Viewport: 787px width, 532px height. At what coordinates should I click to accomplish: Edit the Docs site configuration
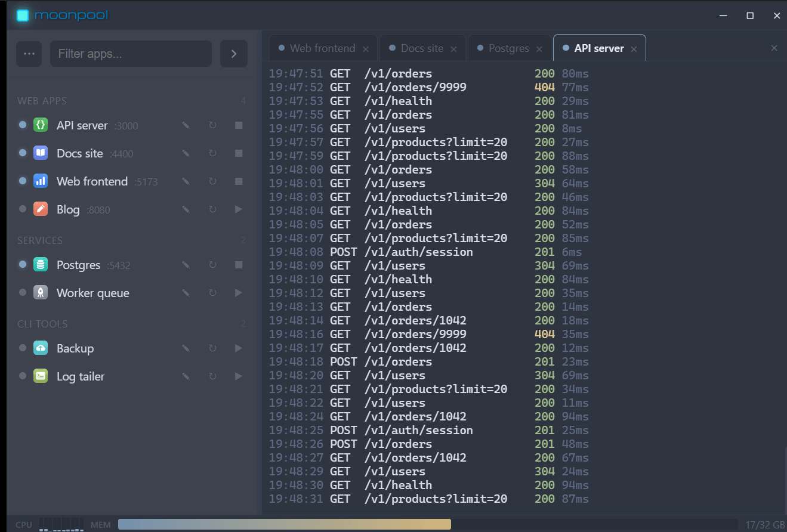pyautogui.click(x=186, y=153)
